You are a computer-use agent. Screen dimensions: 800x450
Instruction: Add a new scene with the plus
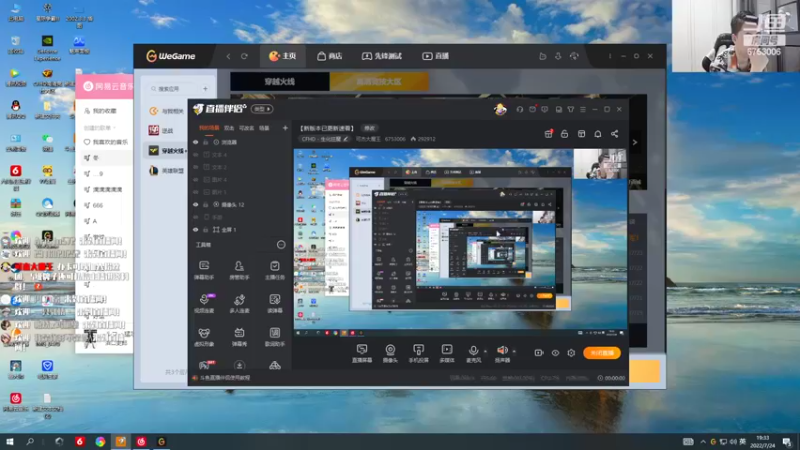pyautogui.click(x=285, y=128)
